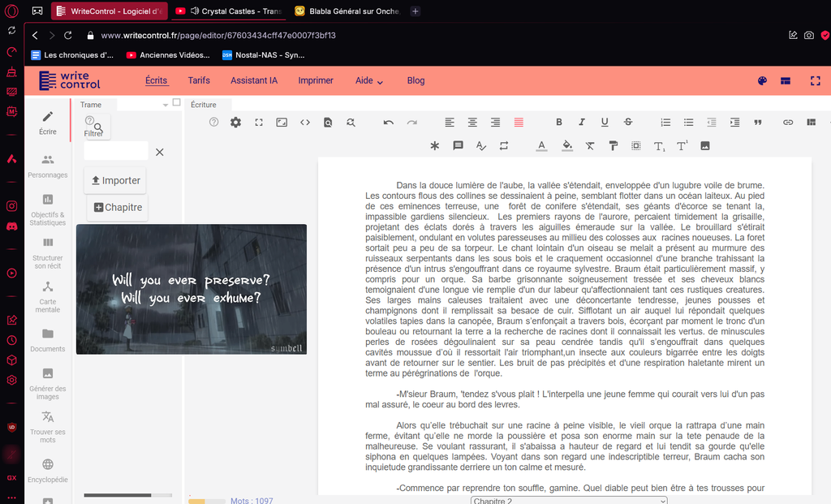Viewport: 831px width, 504px height.
Task: Click the filter search input field
Action: click(116, 151)
